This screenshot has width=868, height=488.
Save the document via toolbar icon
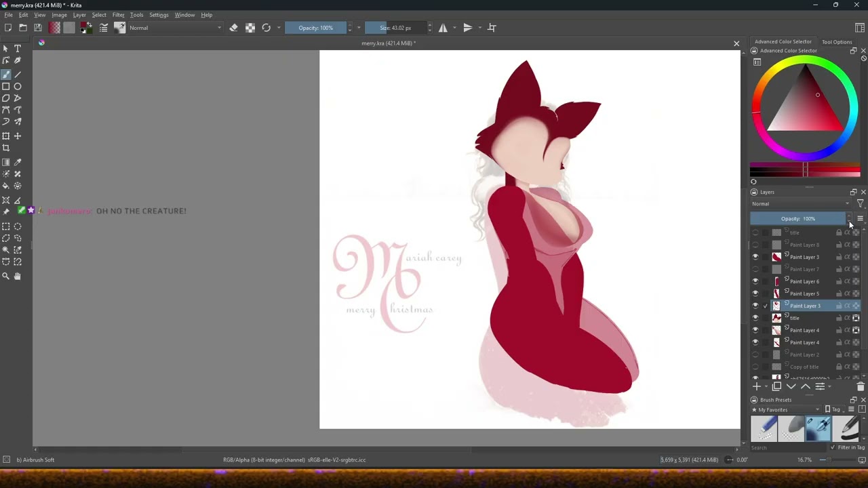pos(38,28)
